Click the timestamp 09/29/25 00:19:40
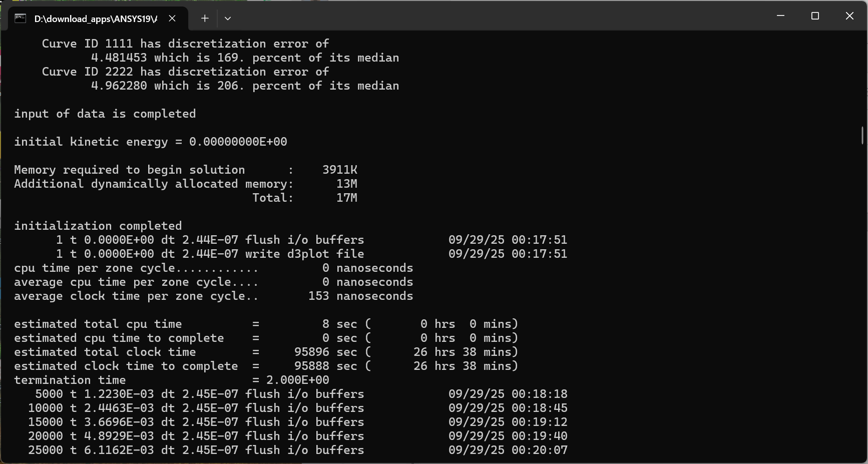868x464 pixels. 508,436
